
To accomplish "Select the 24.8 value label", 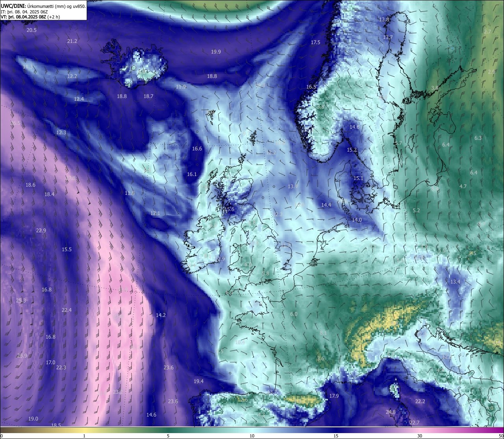I will tap(391, 412).
